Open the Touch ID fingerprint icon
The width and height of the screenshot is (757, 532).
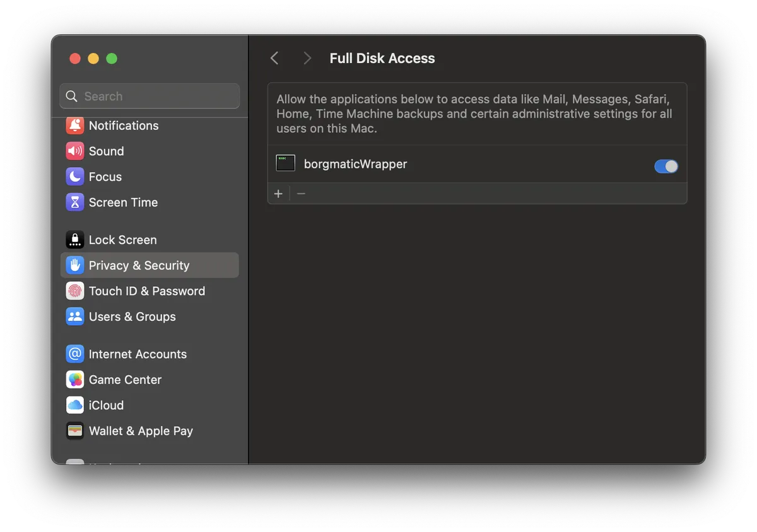(x=75, y=291)
